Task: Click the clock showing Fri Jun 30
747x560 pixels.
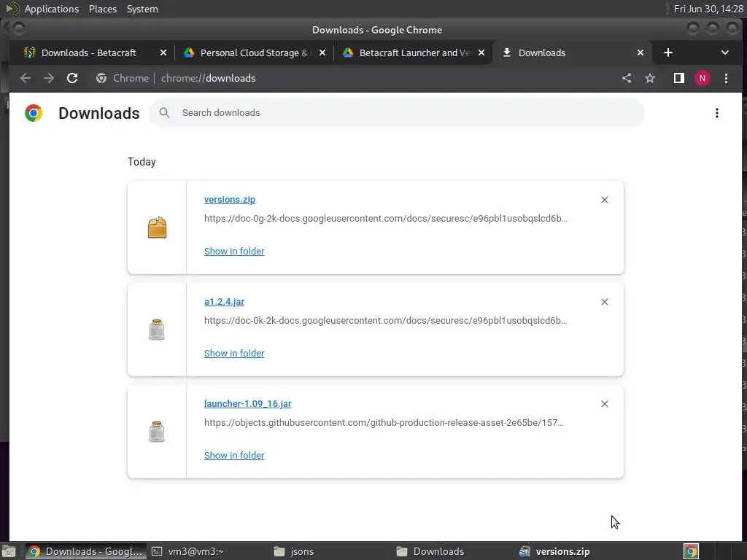Action: (708, 9)
